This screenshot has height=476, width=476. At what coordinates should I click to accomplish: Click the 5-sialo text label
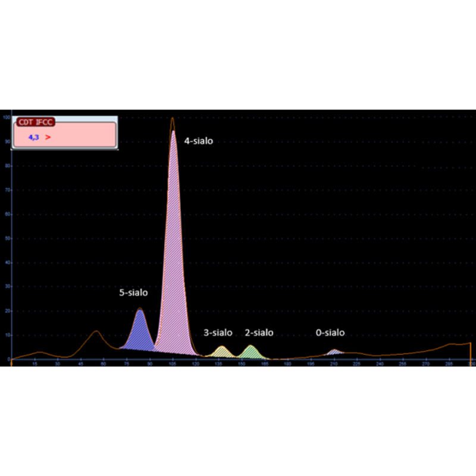pos(133,293)
